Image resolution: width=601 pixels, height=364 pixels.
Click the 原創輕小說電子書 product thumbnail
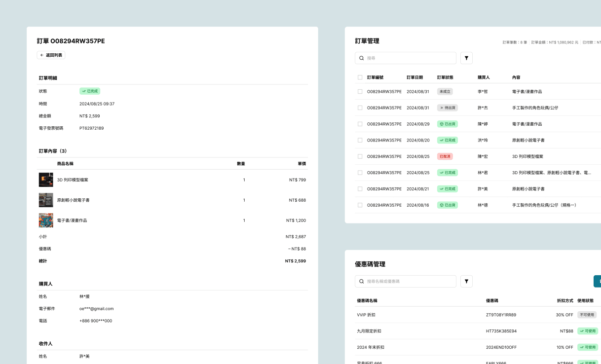46,200
